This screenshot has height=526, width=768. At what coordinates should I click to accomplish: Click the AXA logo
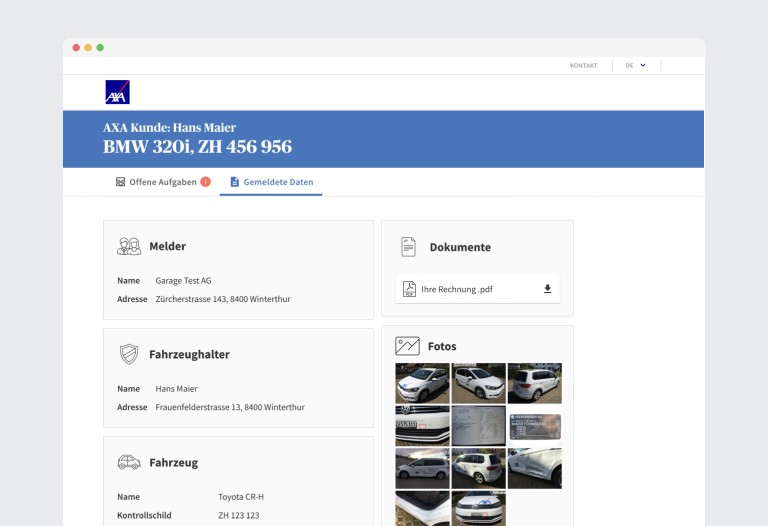[x=118, y=92]
